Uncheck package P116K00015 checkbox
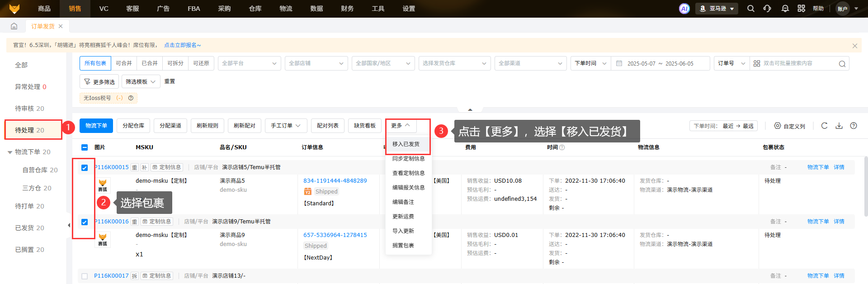This screenshot has height=284, width=868. coord(85,168)
